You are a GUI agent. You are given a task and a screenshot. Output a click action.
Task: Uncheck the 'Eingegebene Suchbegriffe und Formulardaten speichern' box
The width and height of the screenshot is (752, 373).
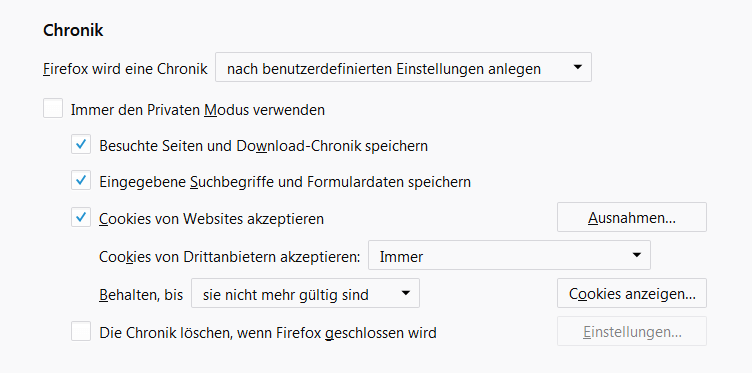coord(81,181)
